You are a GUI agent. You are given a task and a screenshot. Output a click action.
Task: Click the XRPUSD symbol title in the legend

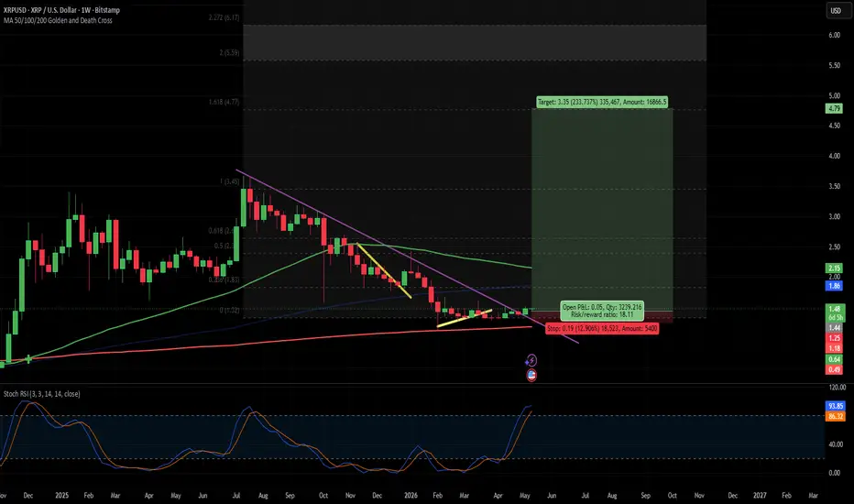click(x=61, y=10)
